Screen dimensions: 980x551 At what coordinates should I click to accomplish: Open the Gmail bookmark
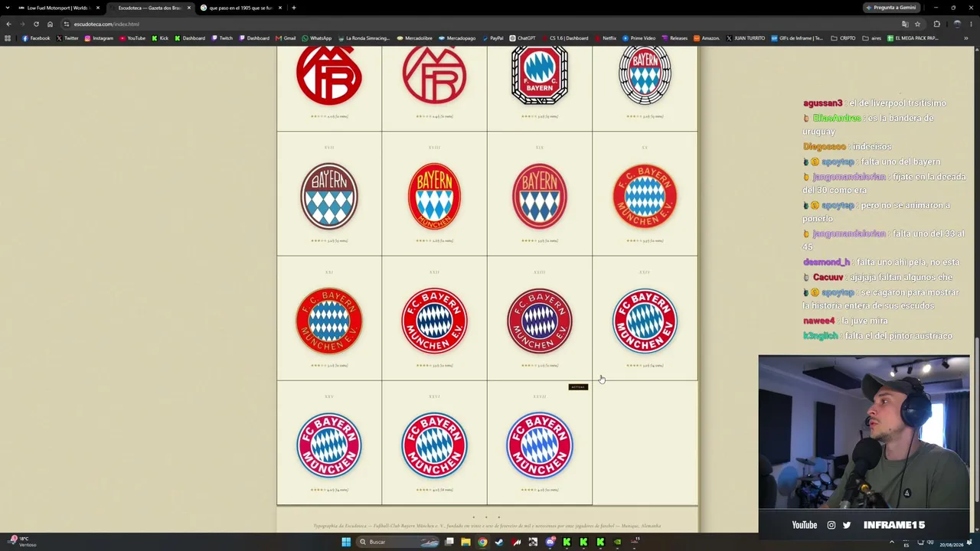(286, 38)
